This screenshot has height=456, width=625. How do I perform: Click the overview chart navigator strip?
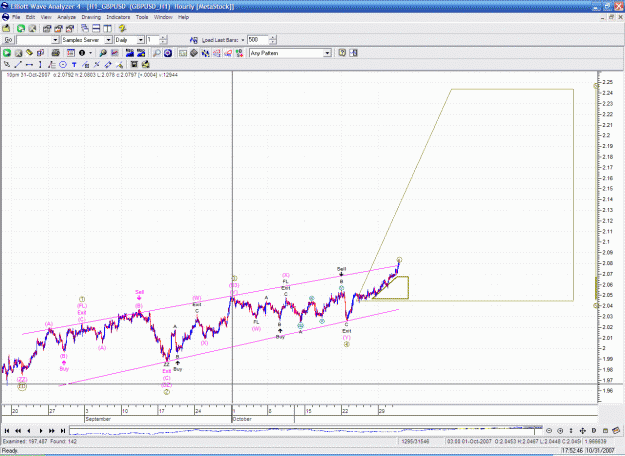(x=306, y=430)
